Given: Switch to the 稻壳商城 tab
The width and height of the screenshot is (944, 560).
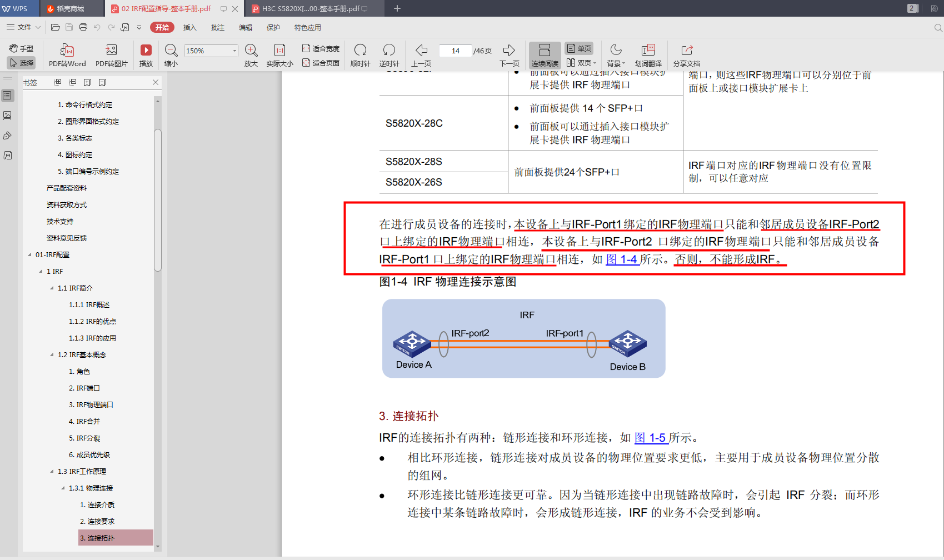Looking at the screenshot, I should [x=71, y=8].
